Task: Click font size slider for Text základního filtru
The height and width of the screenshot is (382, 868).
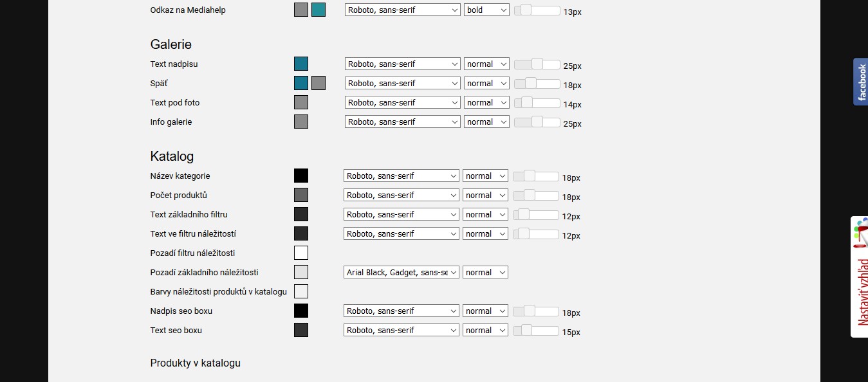Action: (536, 214)
